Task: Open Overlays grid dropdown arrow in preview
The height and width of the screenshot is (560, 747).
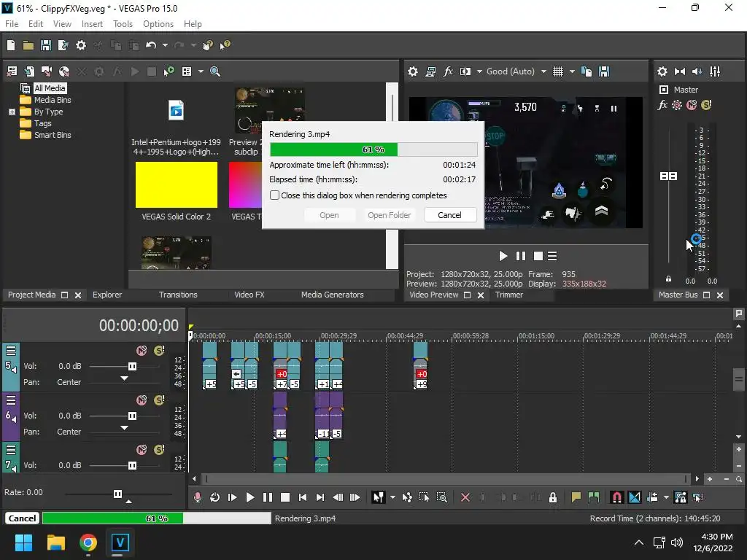Action: click(572, 71)
